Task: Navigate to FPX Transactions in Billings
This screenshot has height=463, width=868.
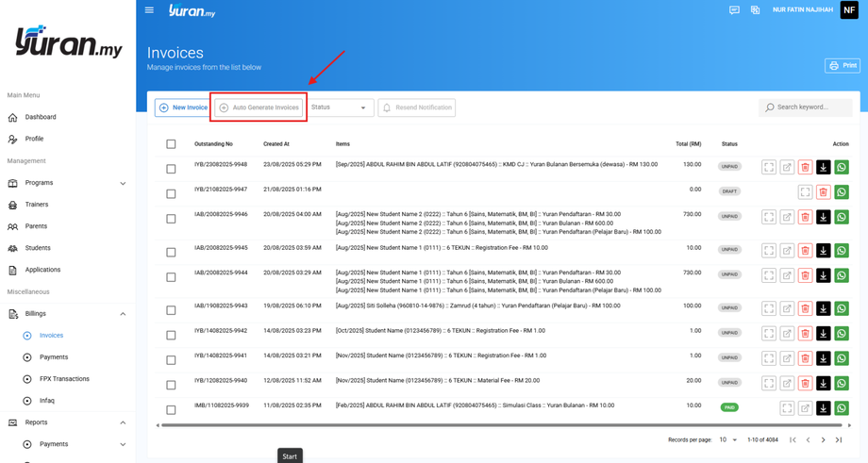Action: click(64, 379)
